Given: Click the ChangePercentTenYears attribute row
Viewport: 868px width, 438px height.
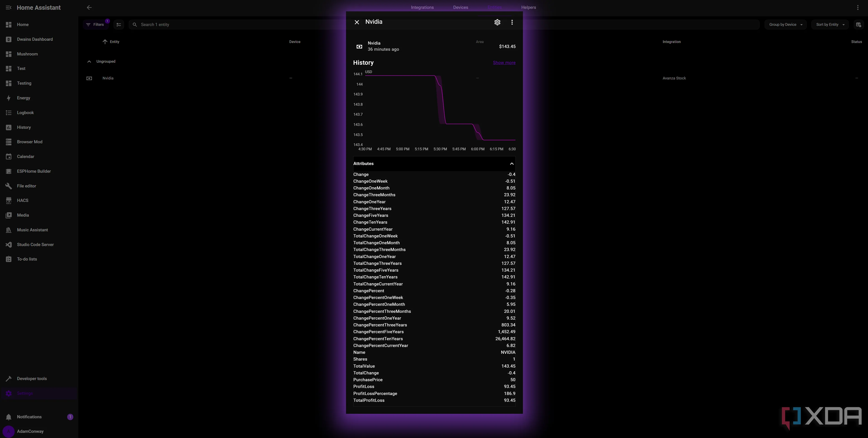Looking at the screenshot, I should 434,339.
